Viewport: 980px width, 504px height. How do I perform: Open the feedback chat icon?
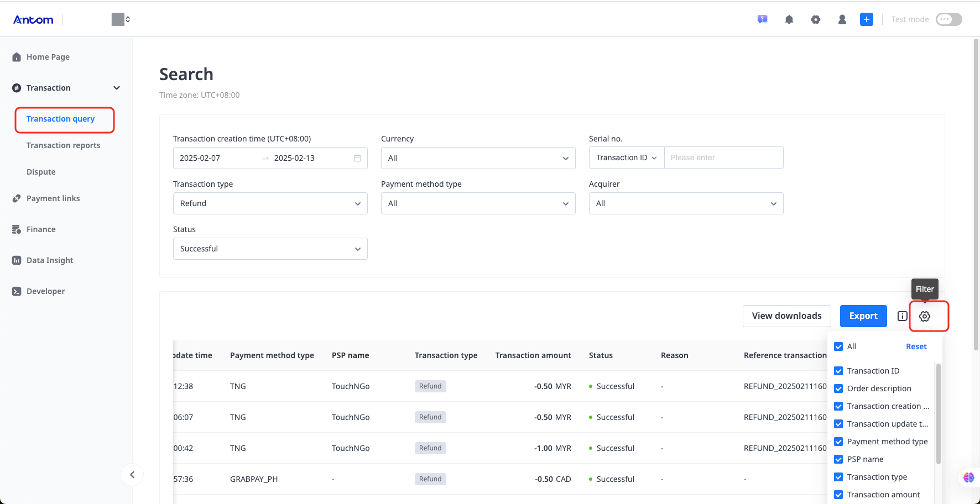[763, 19]
